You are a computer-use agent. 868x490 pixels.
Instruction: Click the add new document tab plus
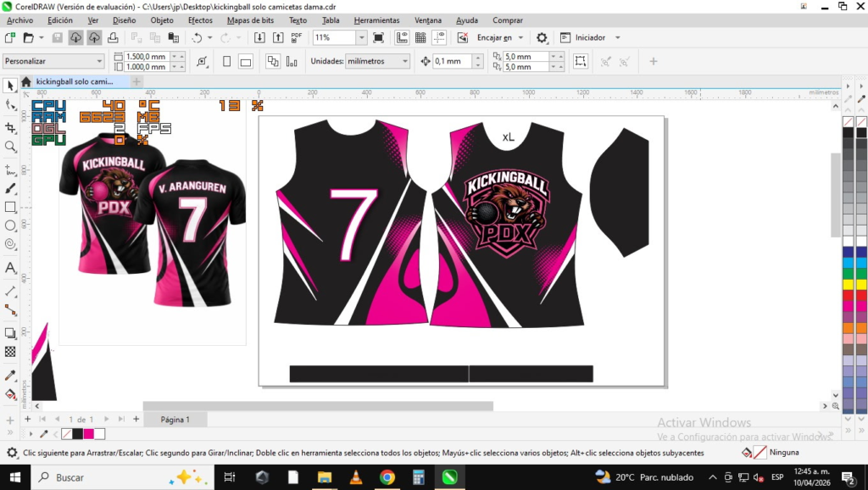[136, 81]
